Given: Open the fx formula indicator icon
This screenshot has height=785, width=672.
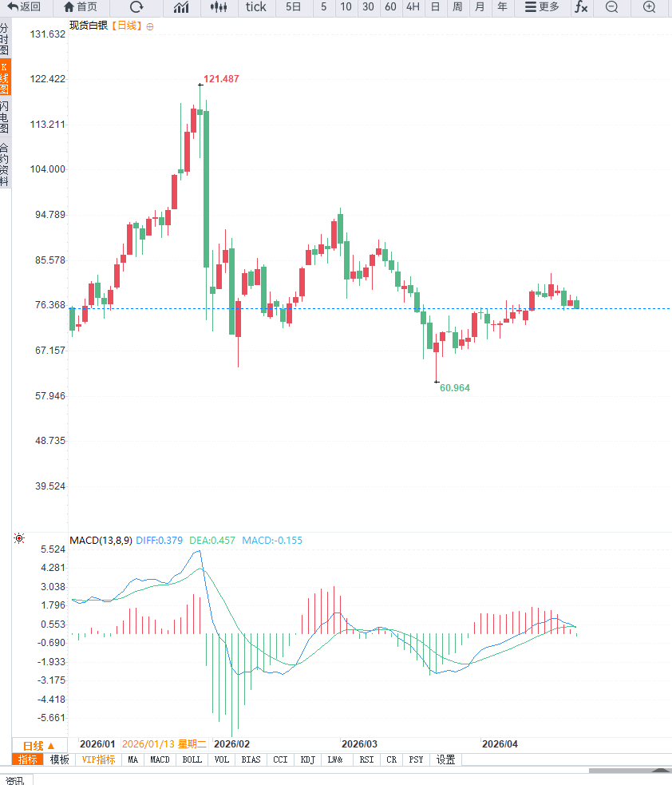Looking at the screenshot, I should [x=581, y=7].
